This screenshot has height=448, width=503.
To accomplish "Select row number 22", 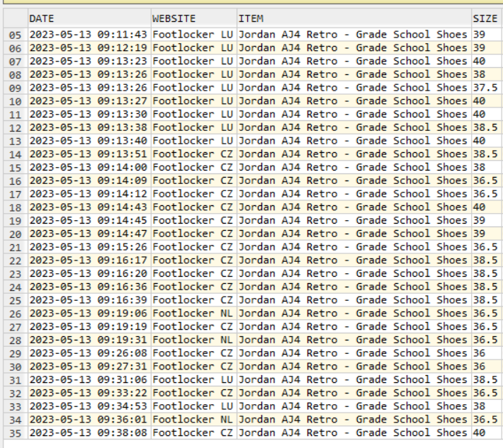I will point(15,260).
